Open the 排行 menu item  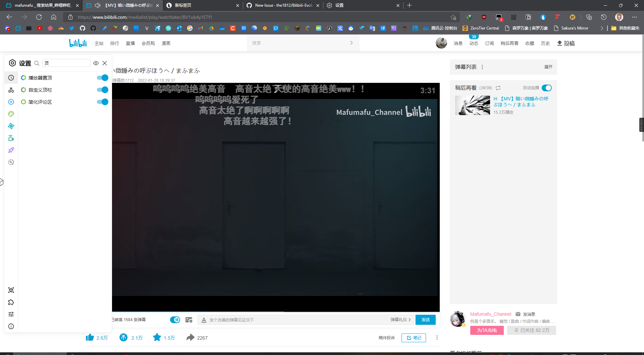coord(115,43)
